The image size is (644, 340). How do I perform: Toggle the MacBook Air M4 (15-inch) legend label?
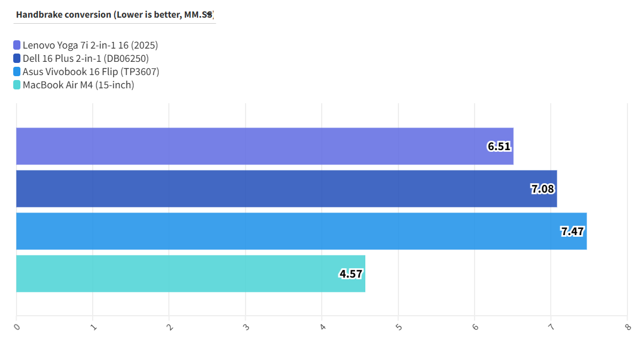[x=78, y=85]
